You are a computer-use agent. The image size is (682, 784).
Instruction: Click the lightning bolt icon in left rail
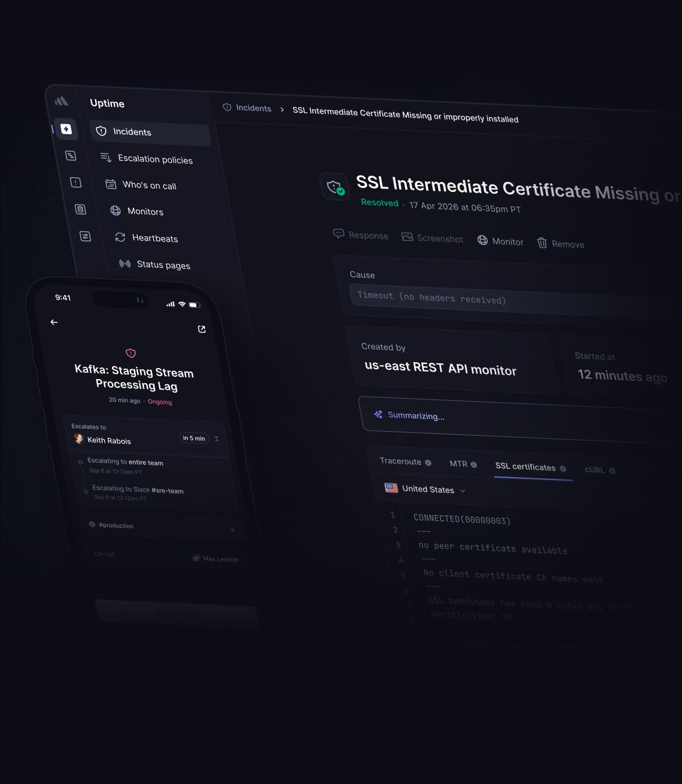[x=66, y=129]
